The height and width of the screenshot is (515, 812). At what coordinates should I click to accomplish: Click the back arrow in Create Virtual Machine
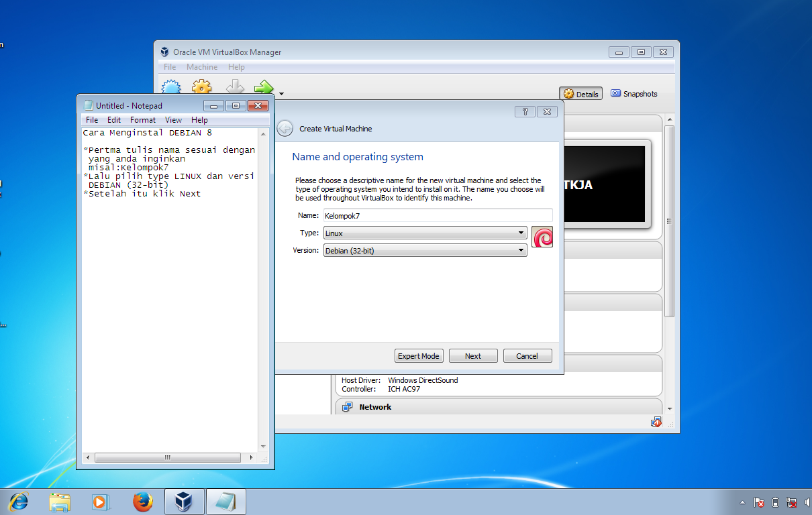click(285, 129)
